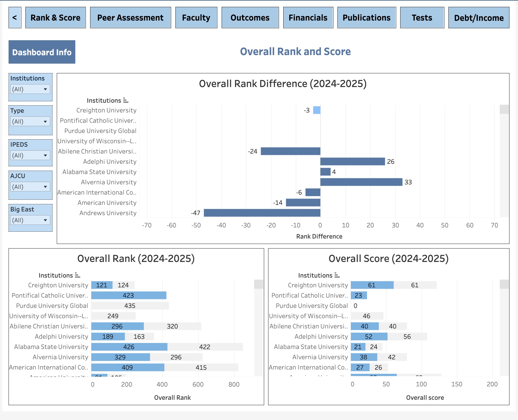Viewport: 518px width, 420px height.
Task: Click the sort icon beside Institutions in Overall Rank chart
Action: pyautogui.click(x=77, y=275)
